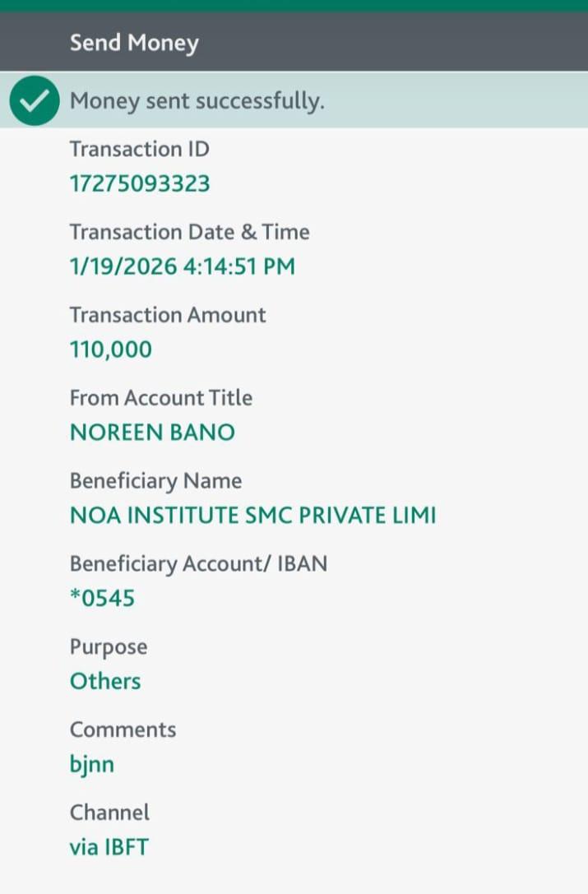Select the comment text bjnn

coord(92,765)
